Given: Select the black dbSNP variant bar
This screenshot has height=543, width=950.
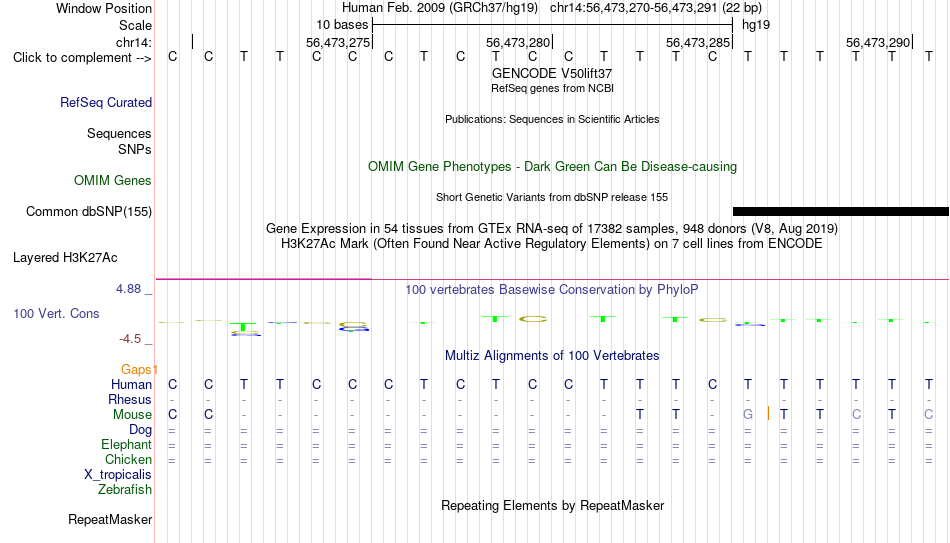Looking at the screenshot, I should click(x=840, y=212).
